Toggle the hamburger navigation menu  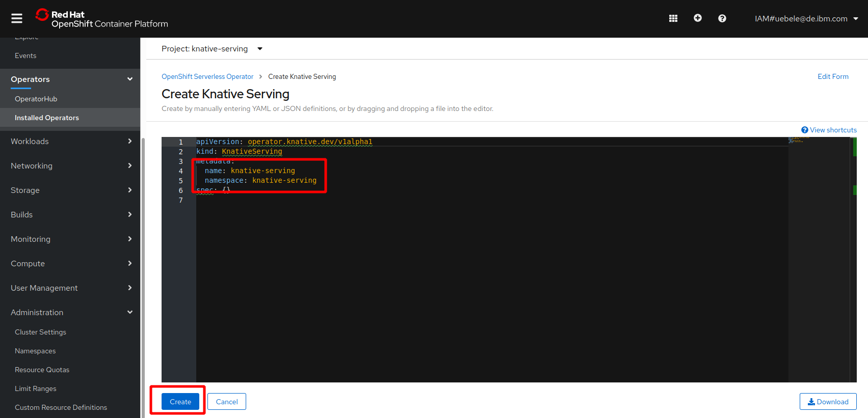click(x=17, y=18)
